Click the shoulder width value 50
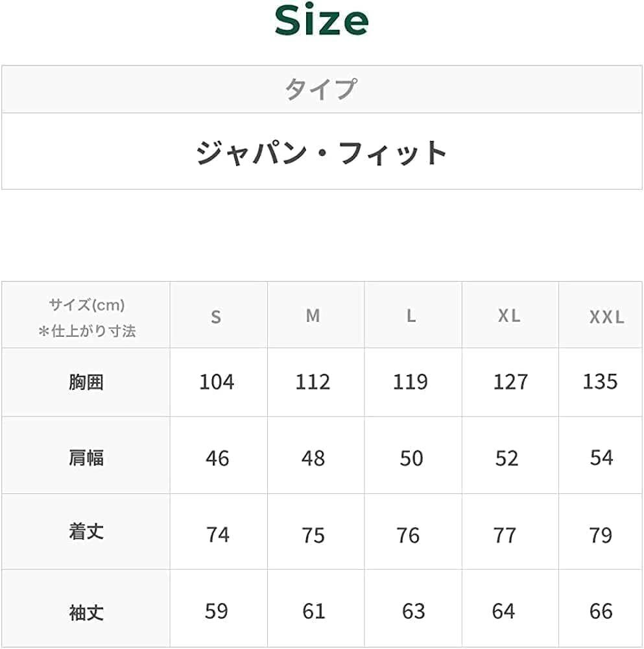This screenshot has width=644, height=649. (411, 458)
